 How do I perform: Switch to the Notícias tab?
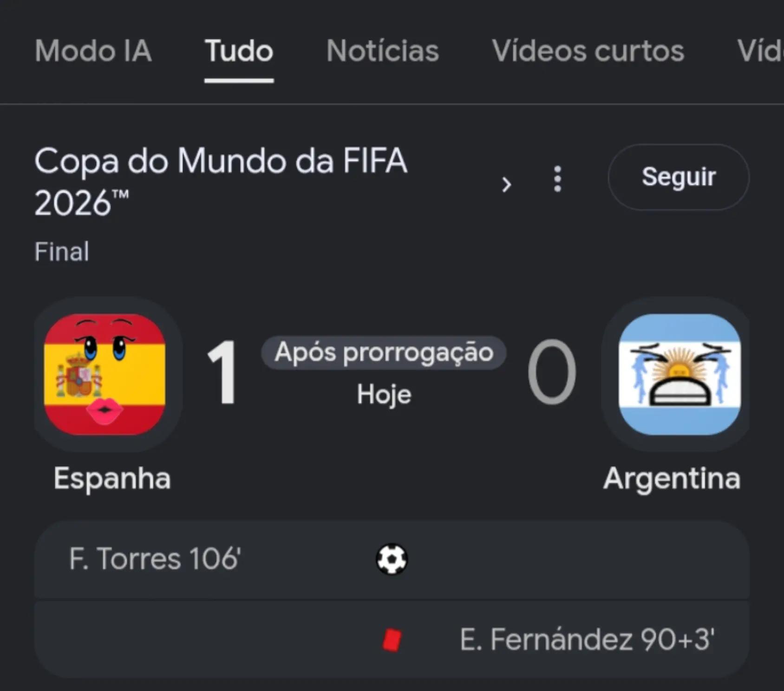pos(383,51)
